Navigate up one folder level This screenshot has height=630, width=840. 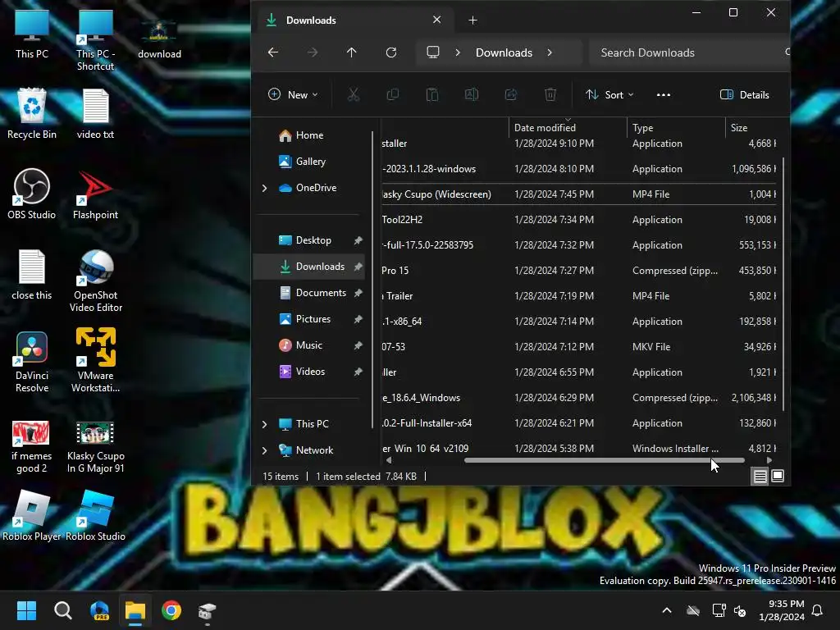pyautogui.click(x=351, y=52)
